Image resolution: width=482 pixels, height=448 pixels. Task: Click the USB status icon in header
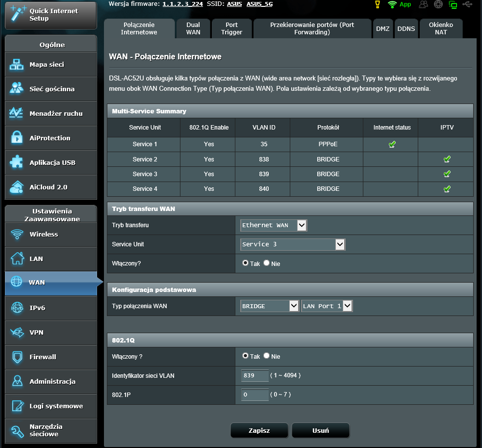pos(466,4)
